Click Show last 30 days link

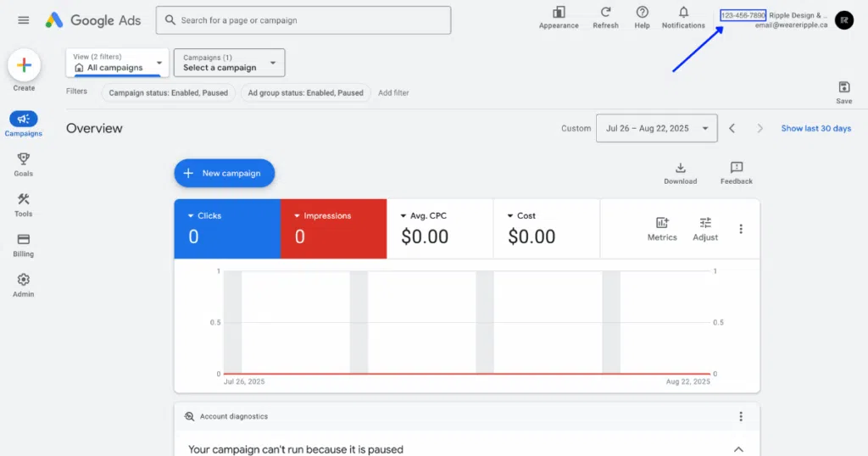(x=815, y=129)
